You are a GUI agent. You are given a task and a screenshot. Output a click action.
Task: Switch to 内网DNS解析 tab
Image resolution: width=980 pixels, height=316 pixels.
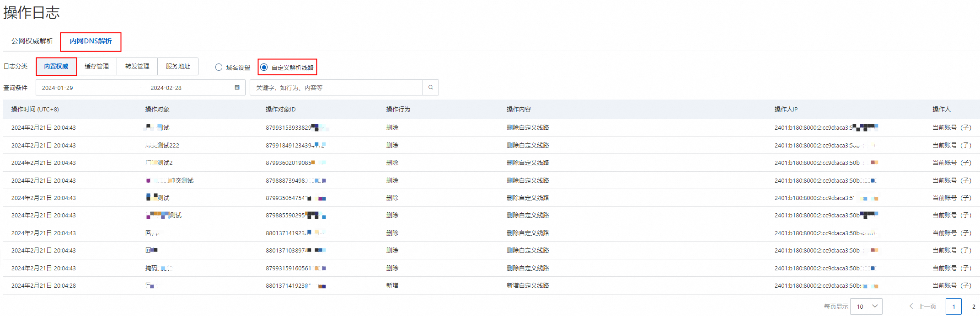[91, 41]
